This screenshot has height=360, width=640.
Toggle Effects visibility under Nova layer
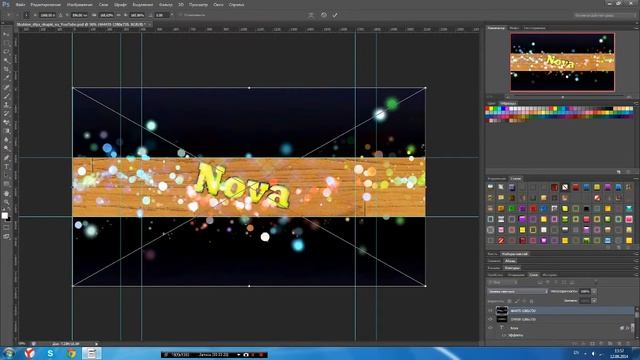click(x=504, y=335)
